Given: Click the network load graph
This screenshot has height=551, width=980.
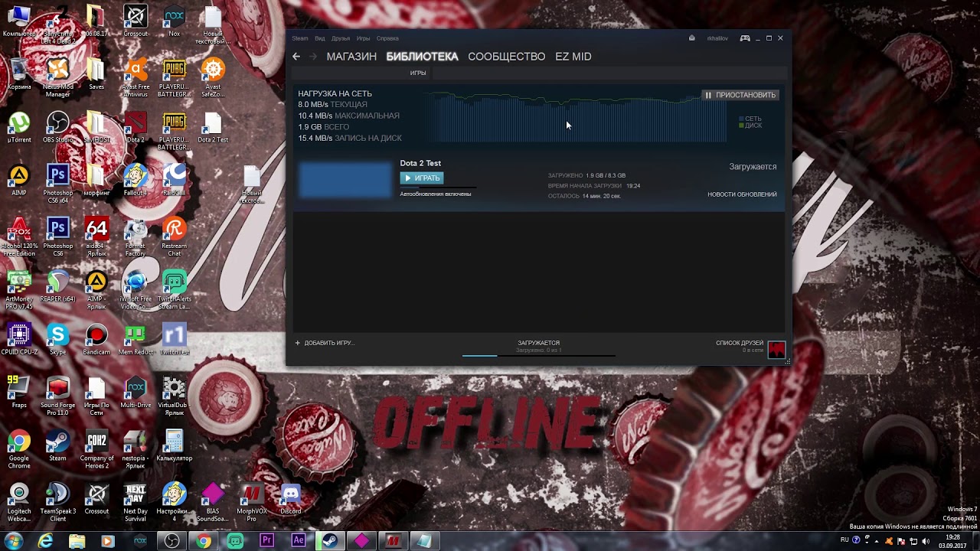Looking at the screenshot, I should coord(574,117).
